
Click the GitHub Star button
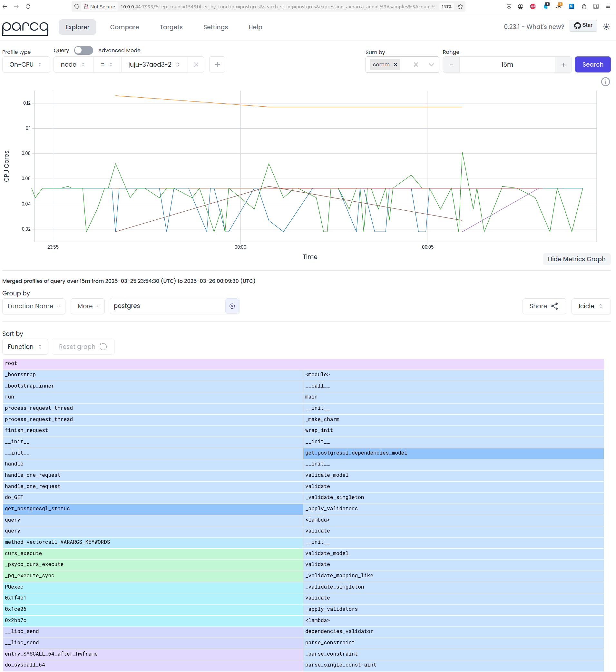coord(583,25)
